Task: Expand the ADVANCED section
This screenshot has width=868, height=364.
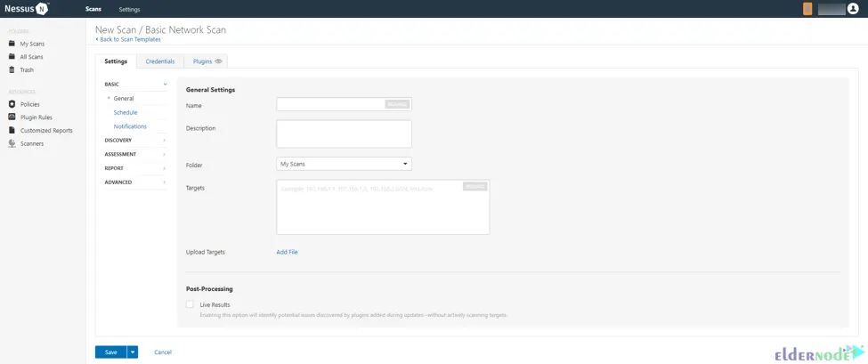Action: (x=135, y=182)
